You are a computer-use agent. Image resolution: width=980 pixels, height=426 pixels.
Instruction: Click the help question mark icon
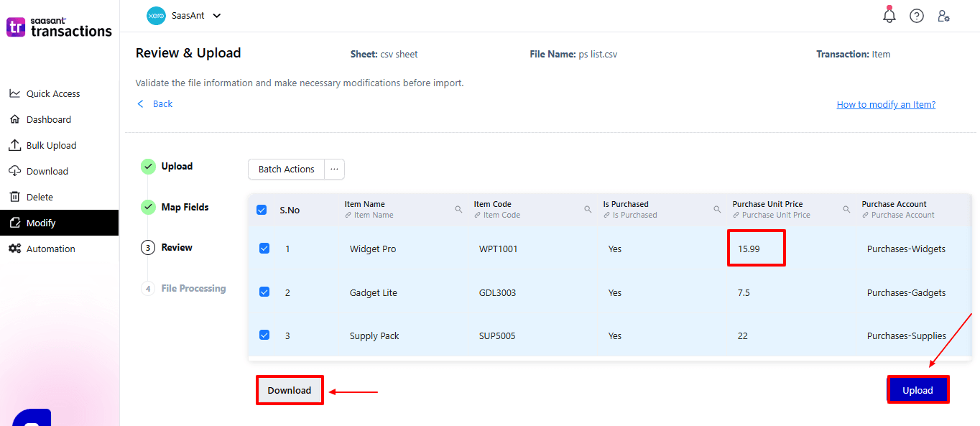[917, 16]
